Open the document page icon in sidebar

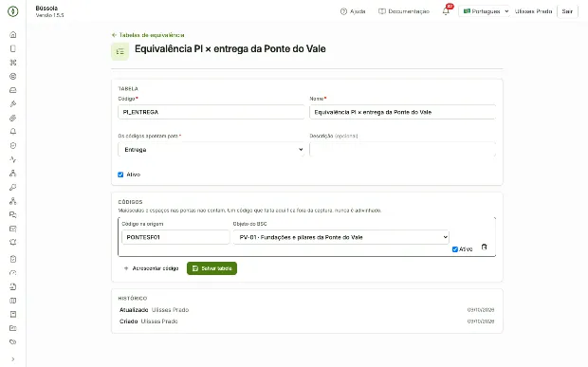coord(12,48)
